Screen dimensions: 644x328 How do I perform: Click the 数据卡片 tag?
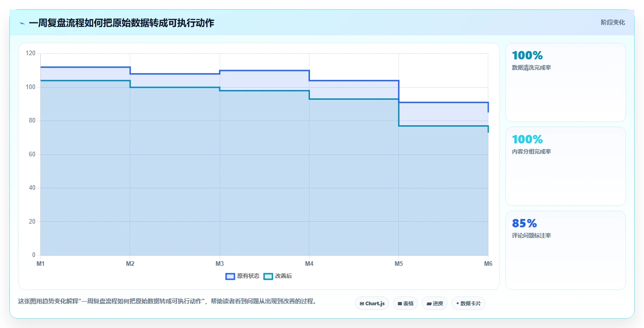tap(468, 303)
